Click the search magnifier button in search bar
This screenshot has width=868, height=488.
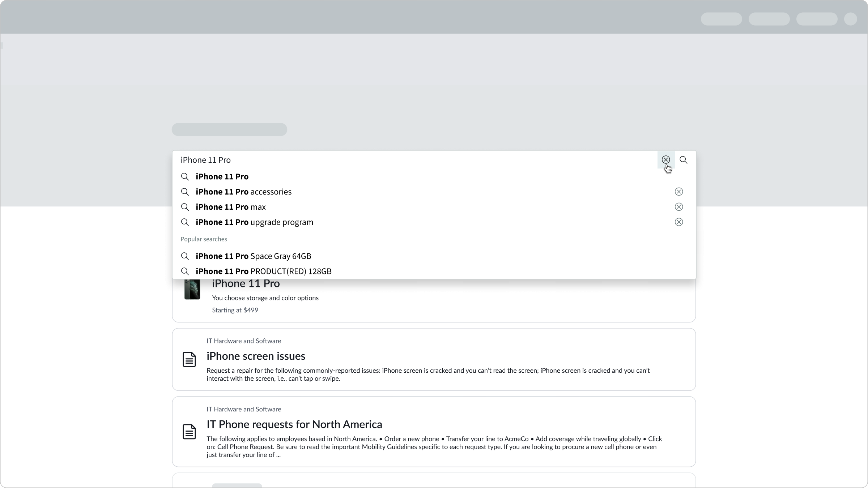tap(683, 160)
